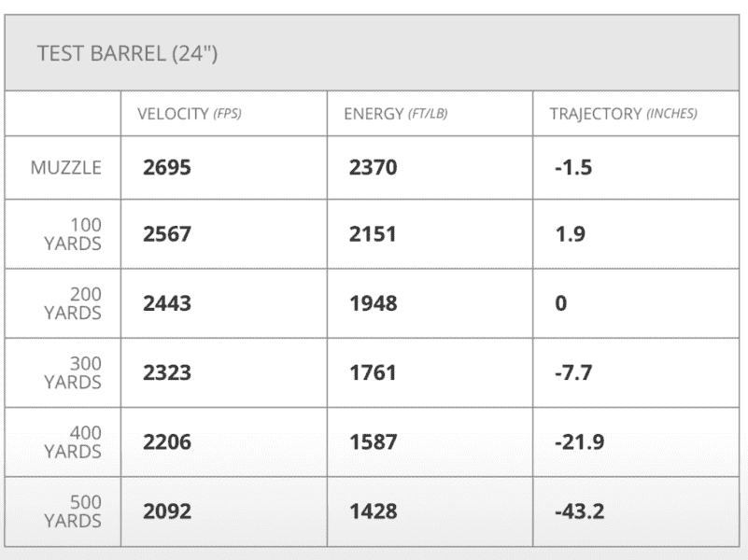Click energy value 1948
748x560 pixels.
coord(373,303)
